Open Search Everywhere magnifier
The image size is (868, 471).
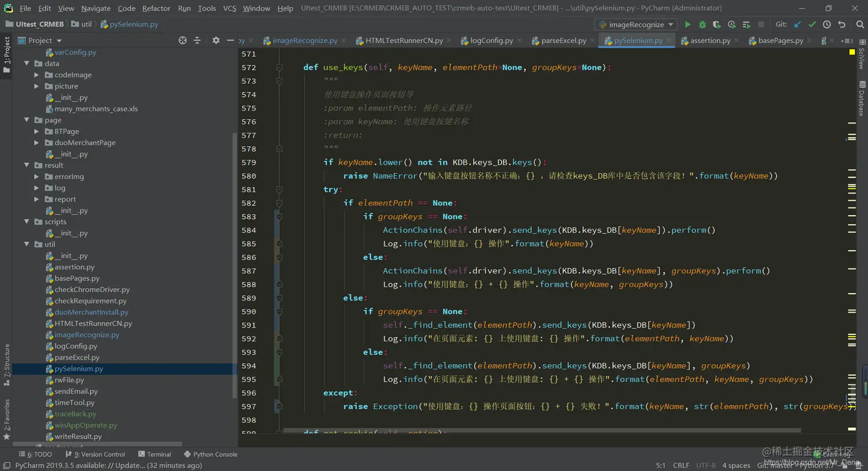point(859,25)
